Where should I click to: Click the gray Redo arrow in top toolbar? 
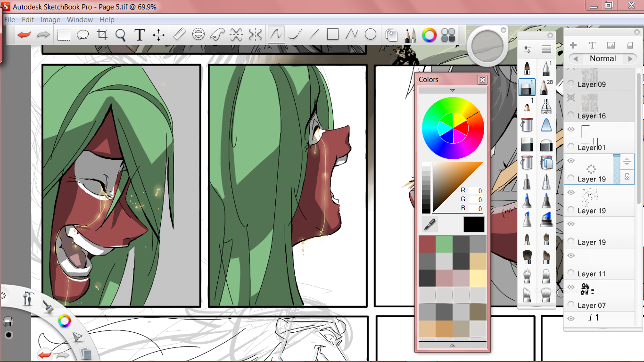[43, 35]
